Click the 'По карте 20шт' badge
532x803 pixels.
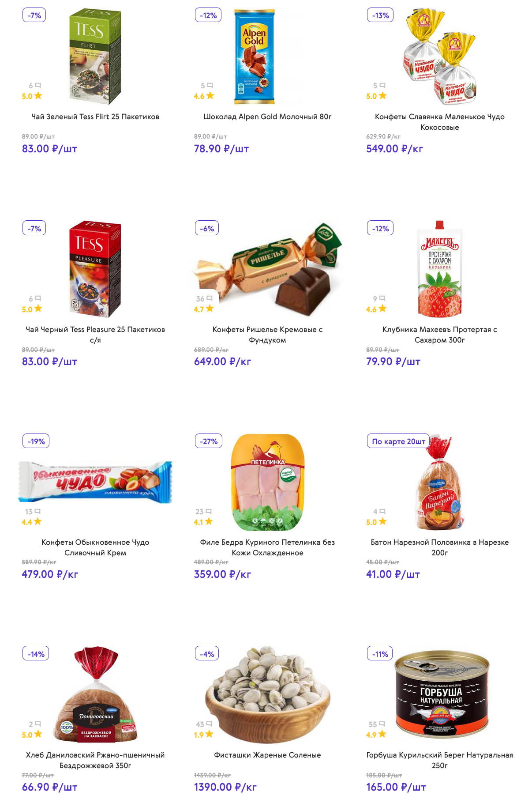pos(398,441)
